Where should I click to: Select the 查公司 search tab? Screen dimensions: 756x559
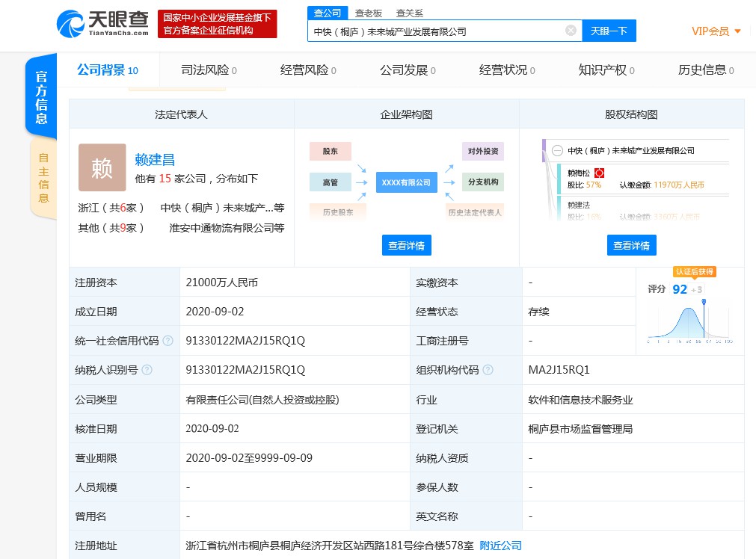point(328,13)
